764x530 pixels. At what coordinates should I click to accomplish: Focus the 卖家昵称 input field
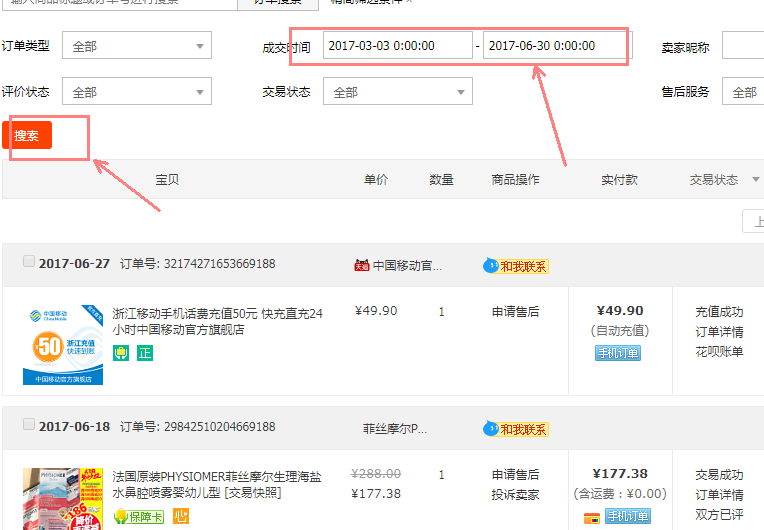(743, 45)
